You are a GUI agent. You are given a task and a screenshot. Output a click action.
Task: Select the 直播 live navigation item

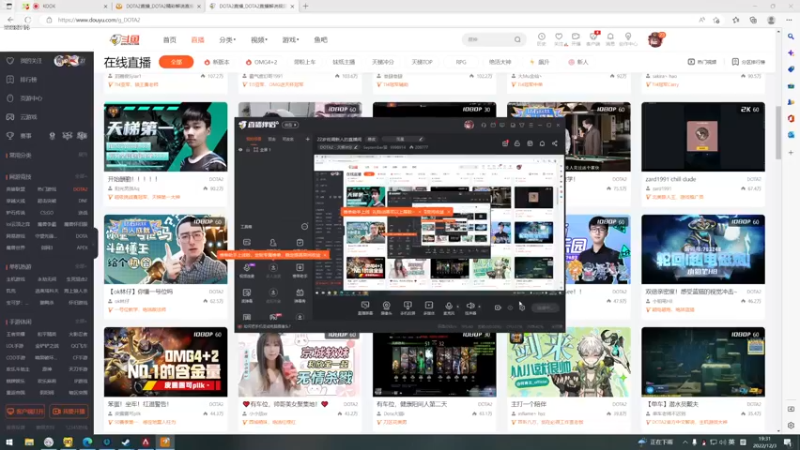197,40
